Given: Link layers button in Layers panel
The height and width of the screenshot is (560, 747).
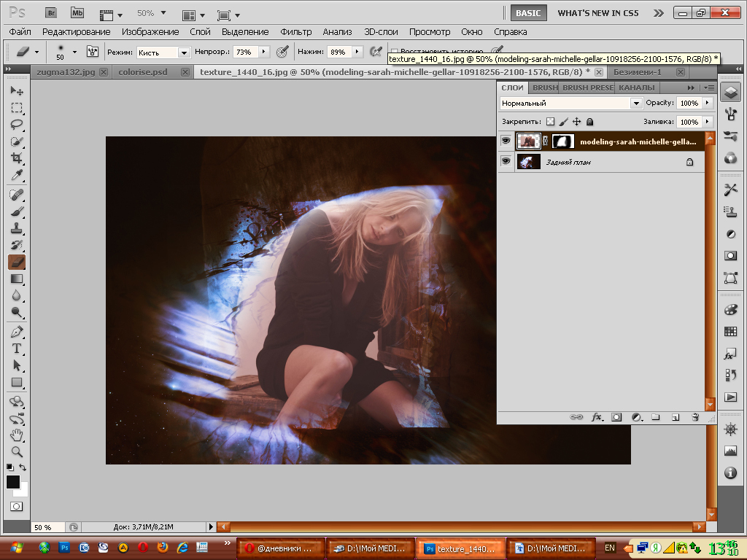Looking at the screenshot, I should click(576, 417).
